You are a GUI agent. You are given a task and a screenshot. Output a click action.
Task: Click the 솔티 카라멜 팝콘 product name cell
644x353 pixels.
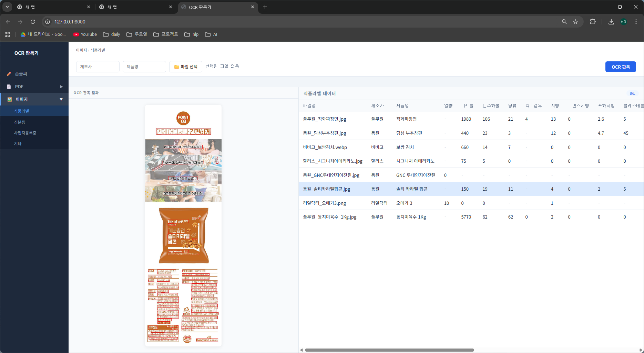pyautogui.click(x=412, y=189)
